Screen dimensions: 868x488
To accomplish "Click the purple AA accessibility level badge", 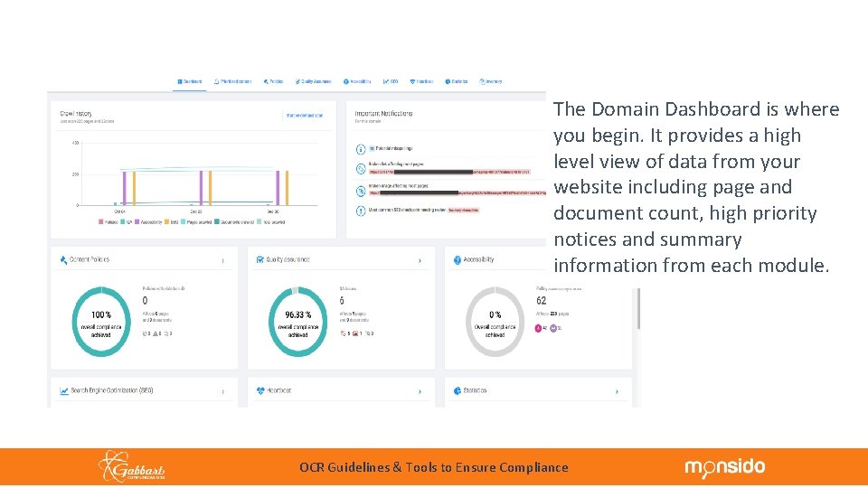I will click(x=553, y=328).
